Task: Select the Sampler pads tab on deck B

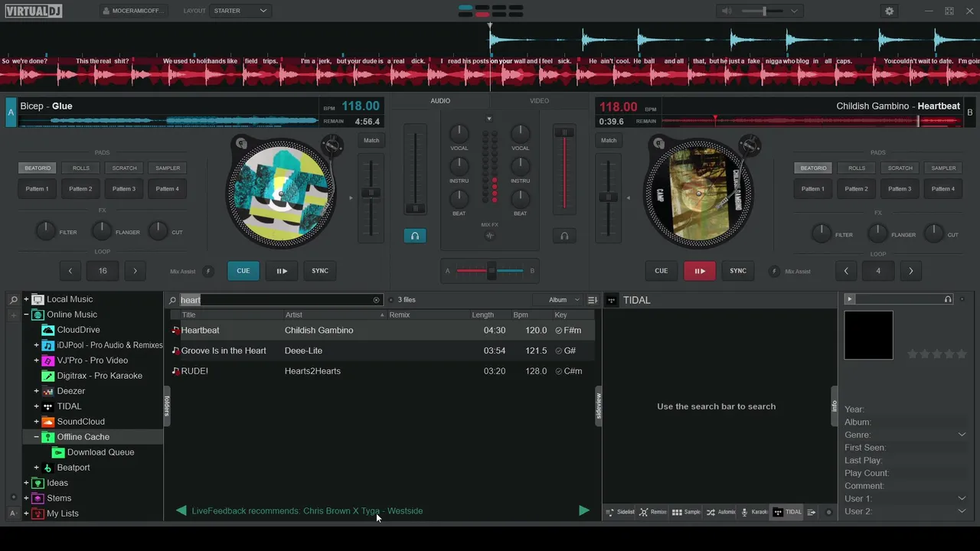Action: point(943,168)
